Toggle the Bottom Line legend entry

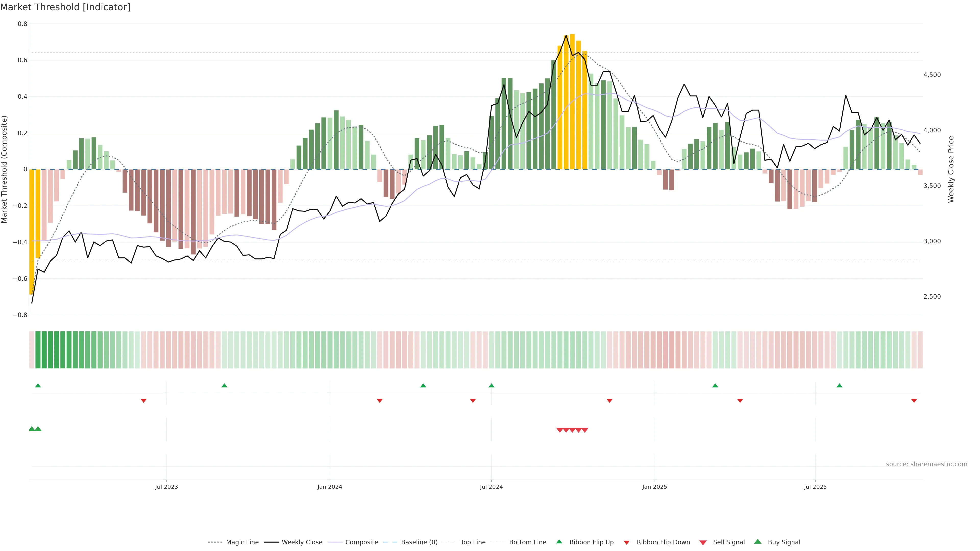[527, 542]
